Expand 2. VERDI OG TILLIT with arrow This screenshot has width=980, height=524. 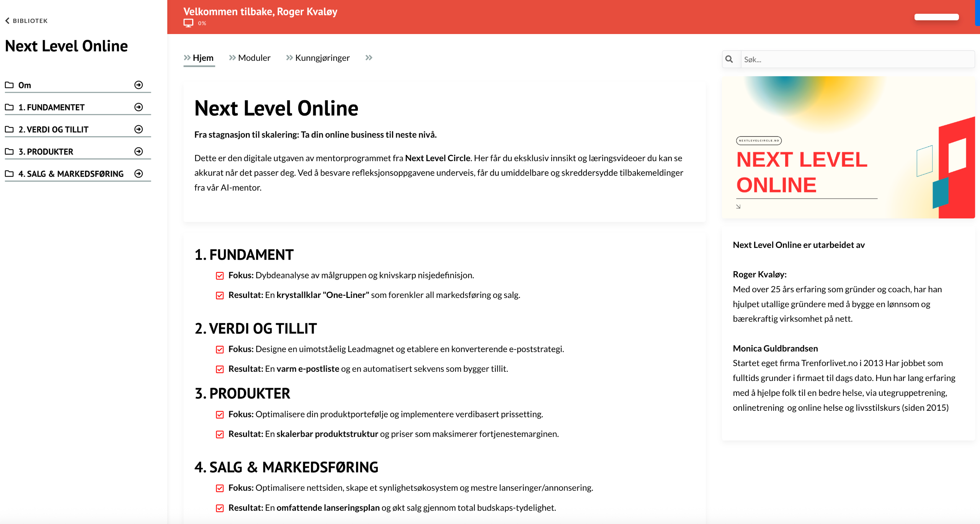(x=139, y=129)
